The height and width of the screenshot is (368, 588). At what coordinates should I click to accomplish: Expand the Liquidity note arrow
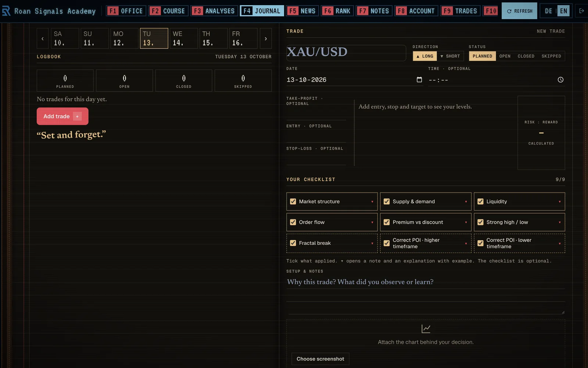[x=559, y=202]
